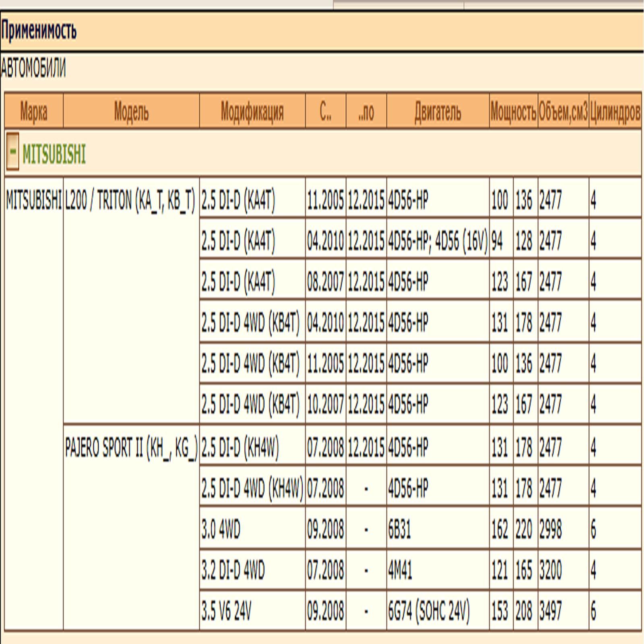The height and width of the screenshot is (644, 644).
Task: Select the 2.5 DI-D 4WD (KH4W) modification
Action: click(x=252, y=488)
